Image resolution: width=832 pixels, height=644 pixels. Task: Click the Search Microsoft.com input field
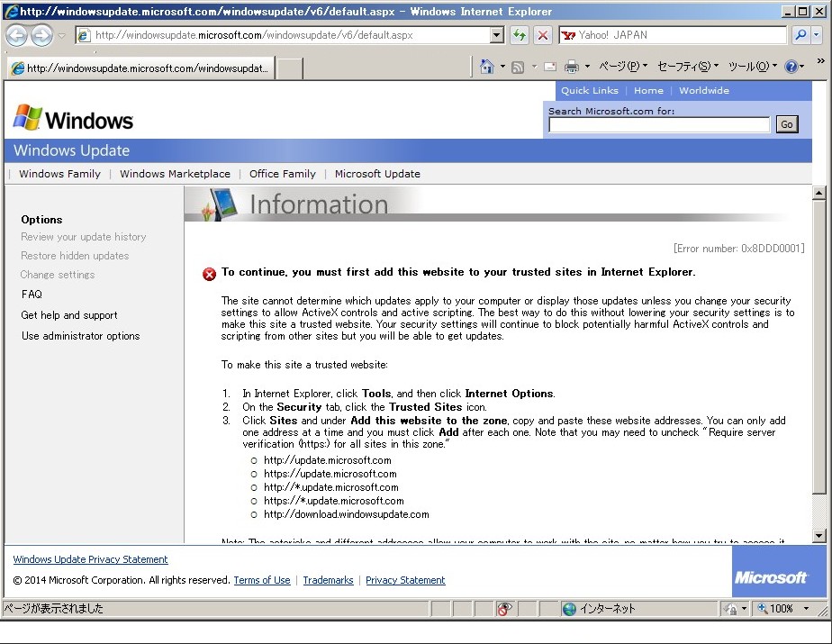click(x=659, y=125)
